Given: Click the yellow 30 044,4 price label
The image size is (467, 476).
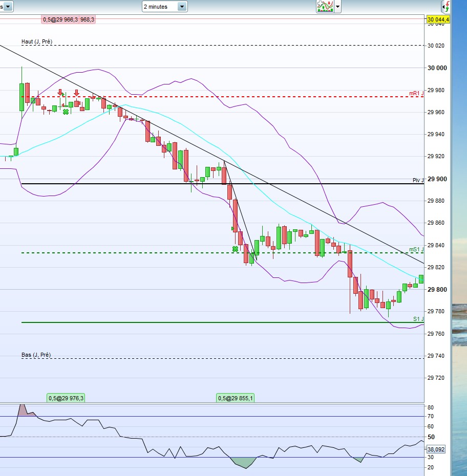Looking at the screenshot, I should (438, 20).
